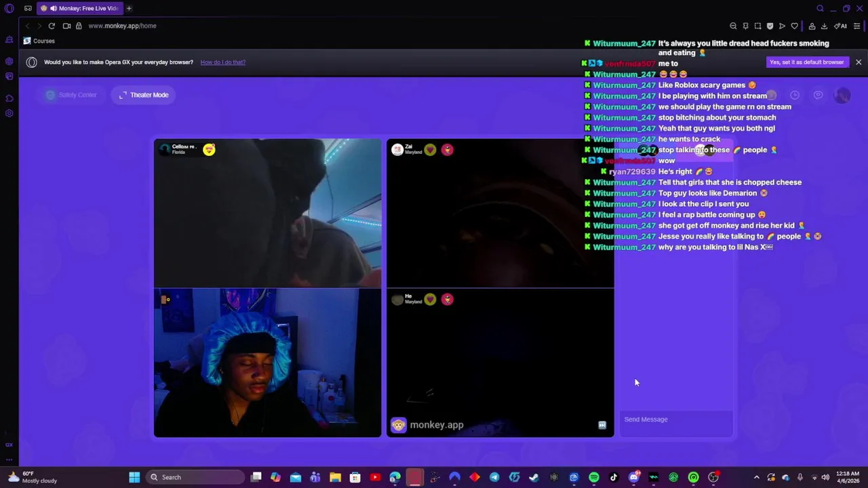Open the browser downloads icon

click(x=824, y=26)
